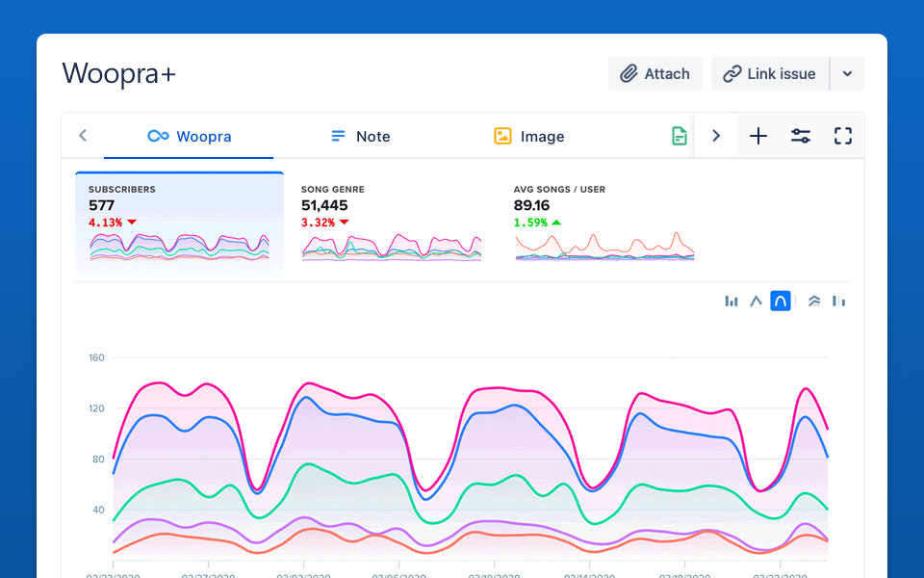Select the Avg Songs / User card

pos(604,223)
